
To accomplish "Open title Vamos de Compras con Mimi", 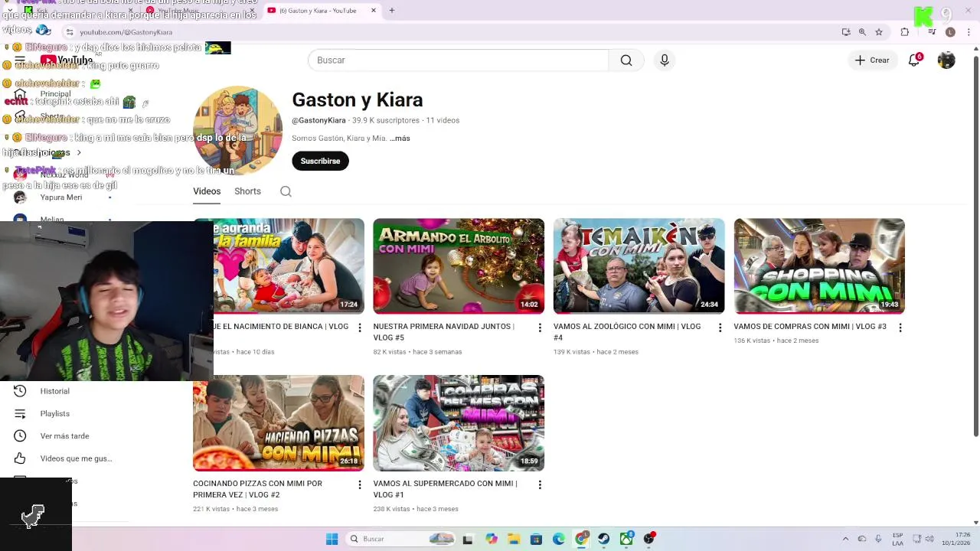I will (x=810, y=326).
